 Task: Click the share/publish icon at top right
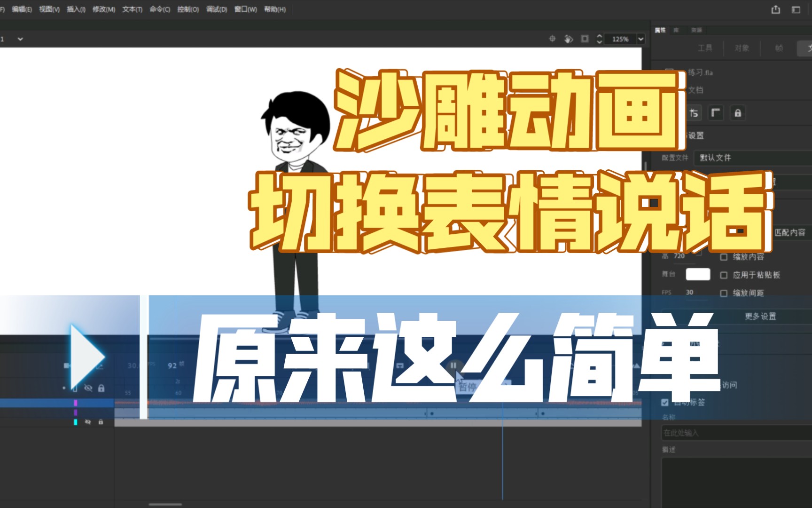(776, 9)
